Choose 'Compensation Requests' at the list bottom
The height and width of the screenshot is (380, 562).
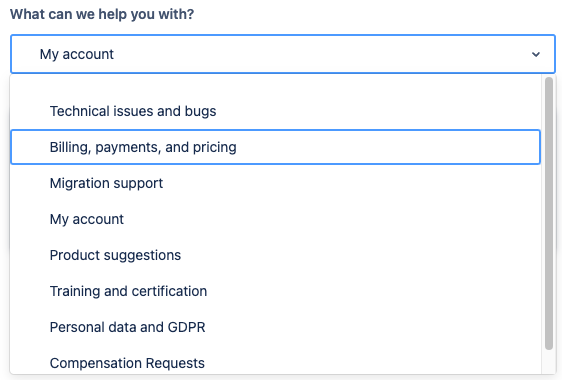(276, 363)
